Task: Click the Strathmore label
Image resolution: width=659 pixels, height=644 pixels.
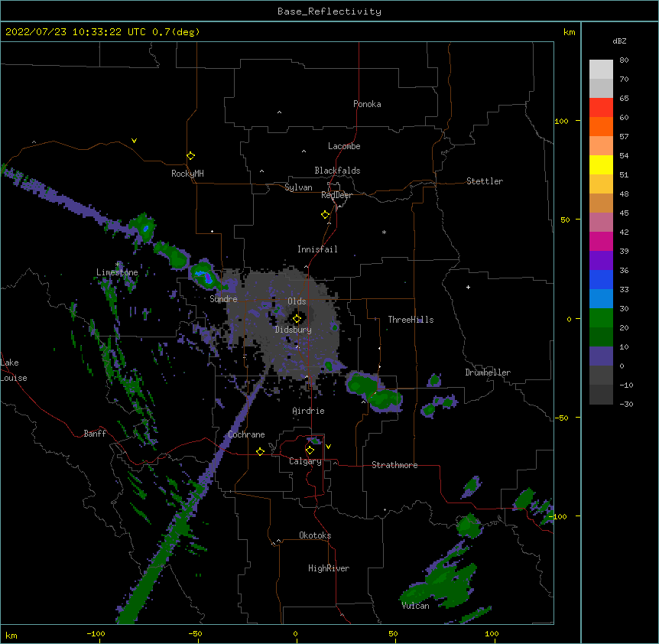Action: (394, 465)
